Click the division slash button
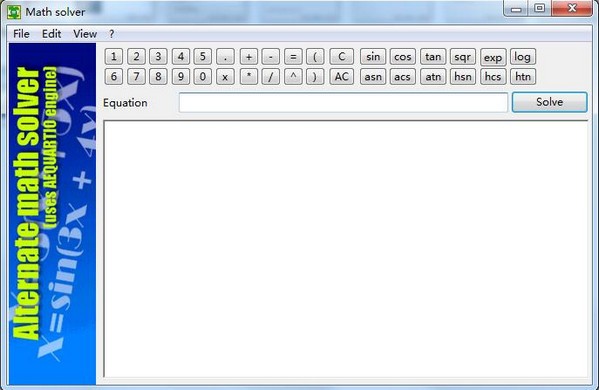 [270, 76]
